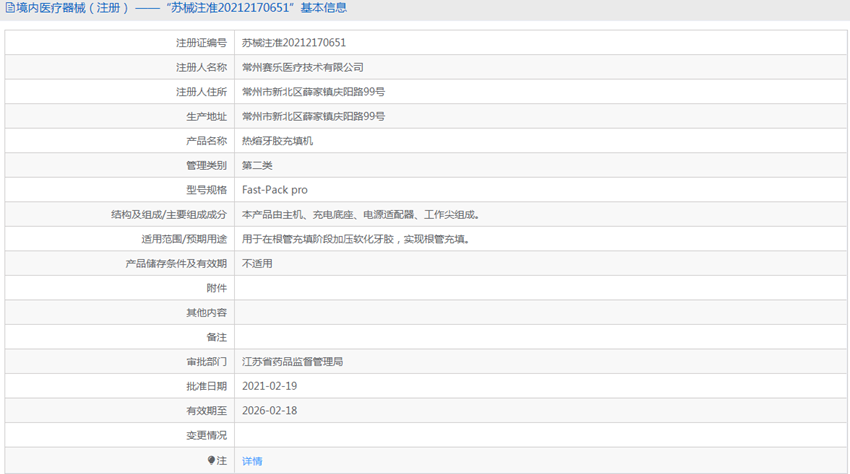
Task: Select the intended use text 用于在根管充填阶段…
Action: coord(356,239)
